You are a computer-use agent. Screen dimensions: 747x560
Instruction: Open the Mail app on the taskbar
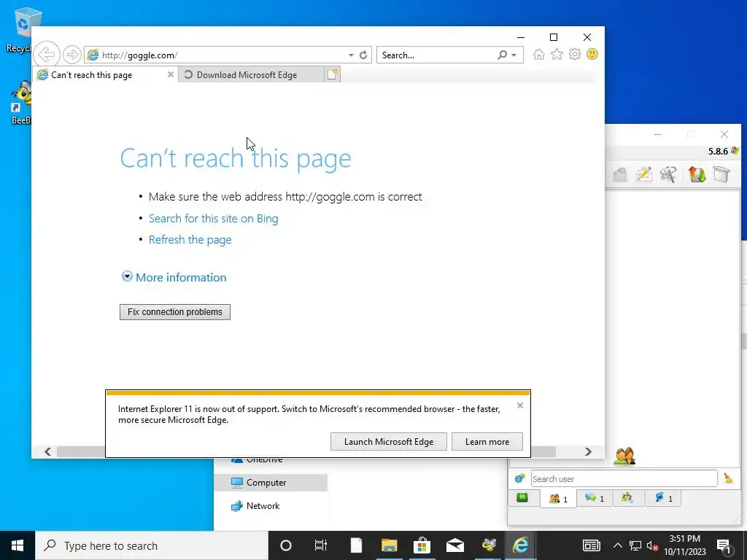pos(455,545)
